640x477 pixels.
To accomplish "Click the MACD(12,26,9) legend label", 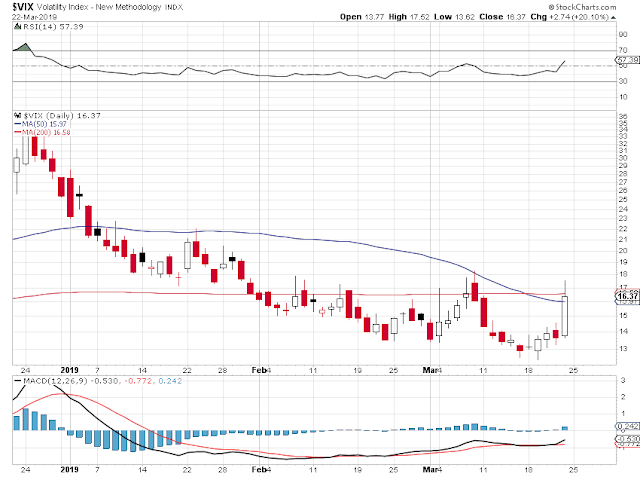I will [x=56, y=381].
